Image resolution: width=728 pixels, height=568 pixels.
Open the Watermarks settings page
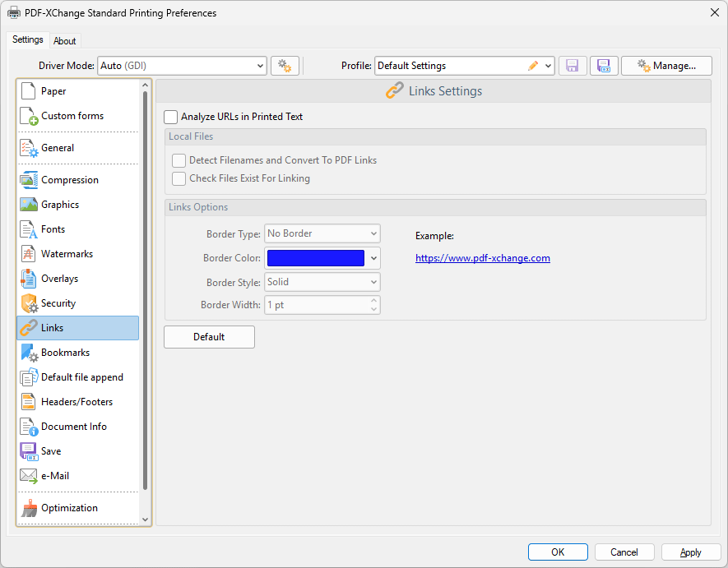coord(67,254)
